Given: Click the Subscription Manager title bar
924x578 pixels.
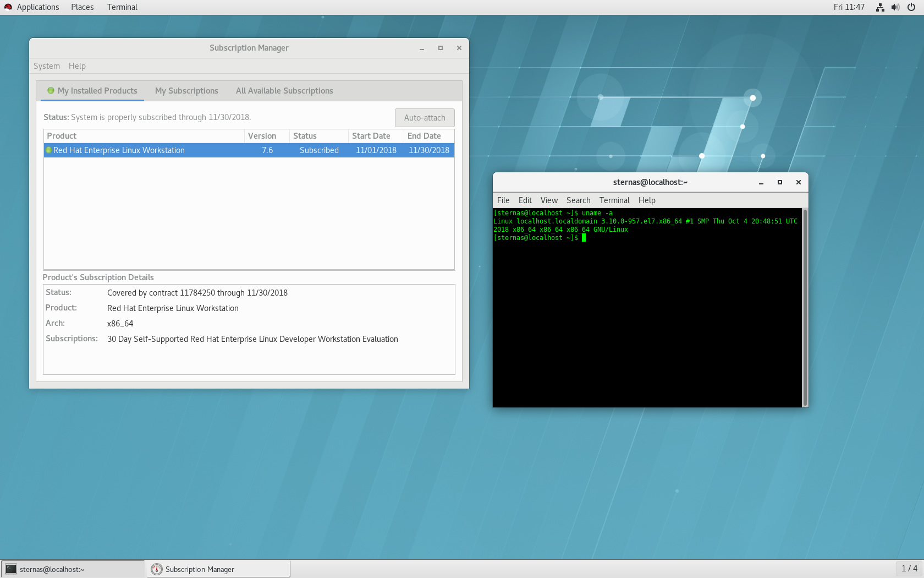Looking at the screenshot, I should tap(249, 48).
